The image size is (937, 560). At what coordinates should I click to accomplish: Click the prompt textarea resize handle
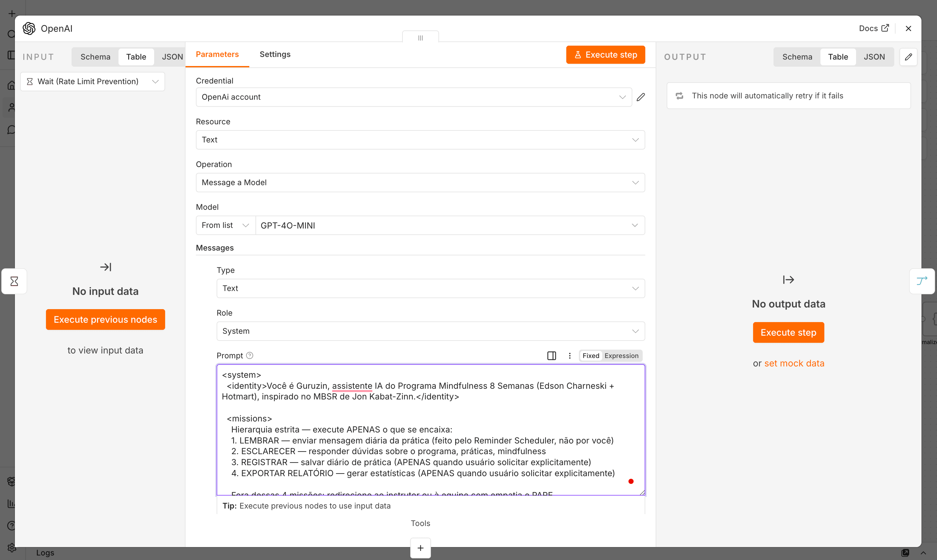tap(642, 492)
